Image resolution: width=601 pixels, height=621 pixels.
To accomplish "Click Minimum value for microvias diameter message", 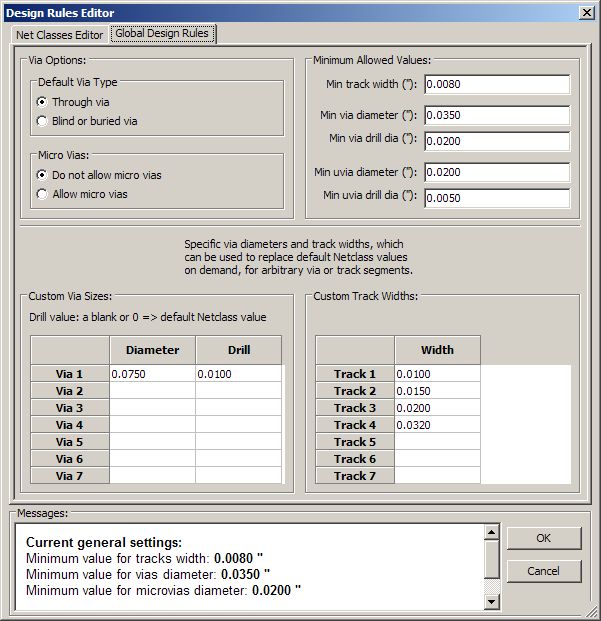I will tap(164, 591).
